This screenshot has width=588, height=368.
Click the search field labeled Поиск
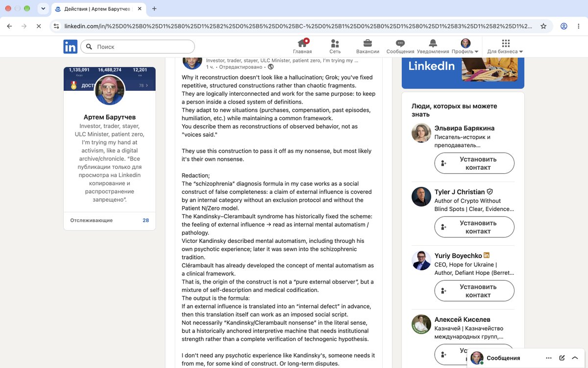pos(138,47)
